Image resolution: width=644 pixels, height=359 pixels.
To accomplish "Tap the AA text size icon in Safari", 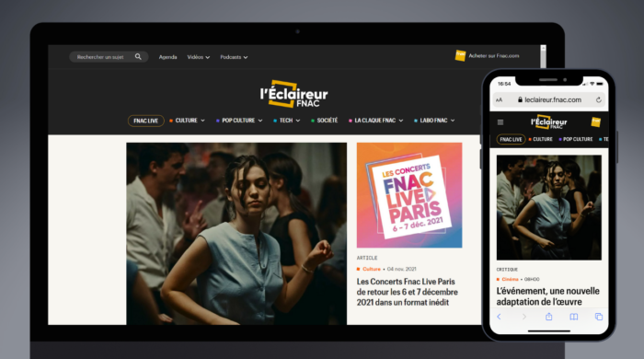I will [x=499, y=99].
